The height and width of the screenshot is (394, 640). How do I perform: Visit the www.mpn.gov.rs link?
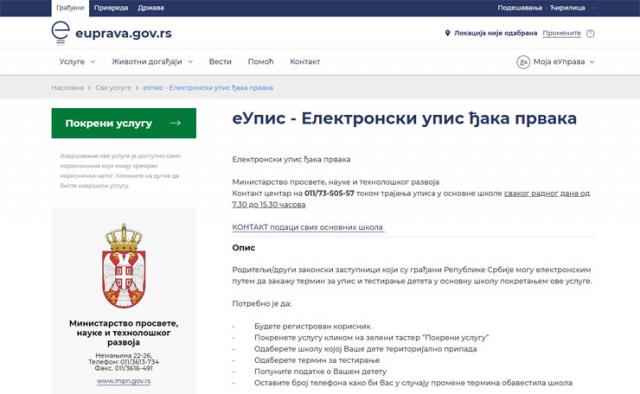(x=124, y=381)
